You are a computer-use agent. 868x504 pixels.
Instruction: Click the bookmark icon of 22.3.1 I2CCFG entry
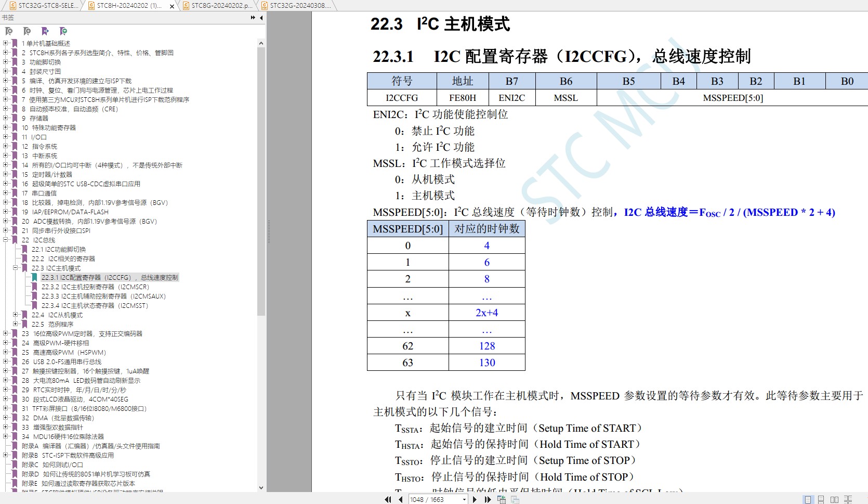click(34, 277)
